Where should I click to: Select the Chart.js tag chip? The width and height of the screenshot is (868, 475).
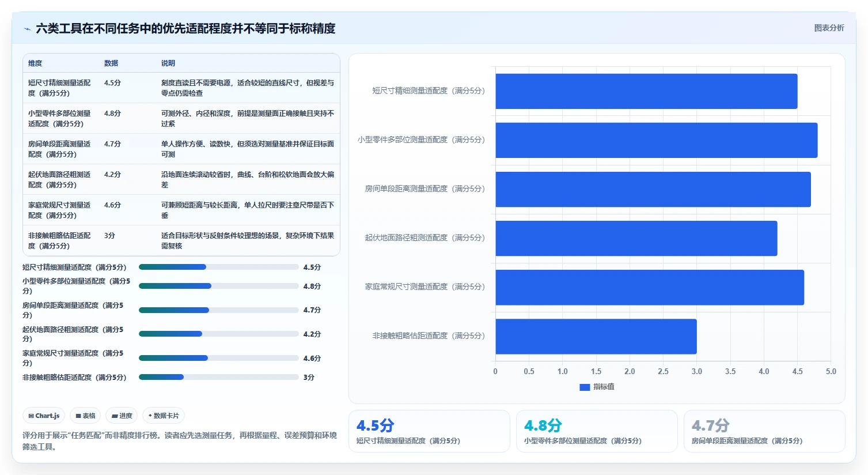click(44, 416)
